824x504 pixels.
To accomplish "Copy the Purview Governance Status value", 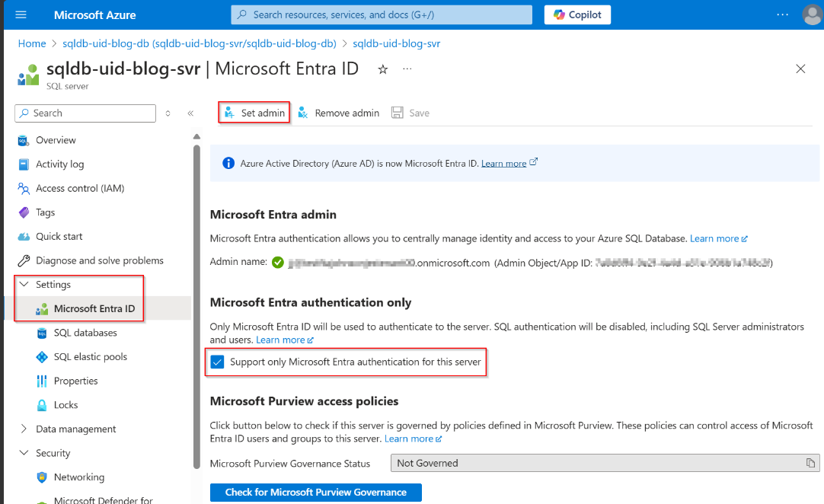I will (810, 463).
